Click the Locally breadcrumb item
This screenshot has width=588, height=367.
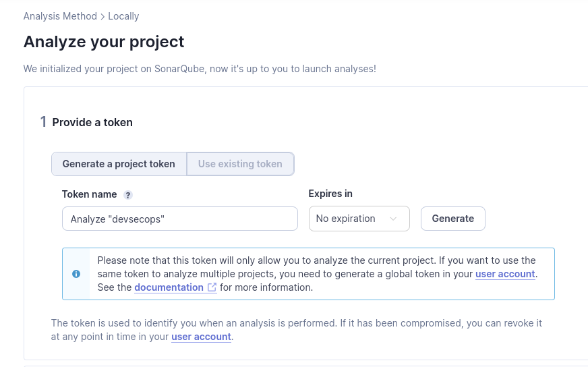(x=123, y=16)
